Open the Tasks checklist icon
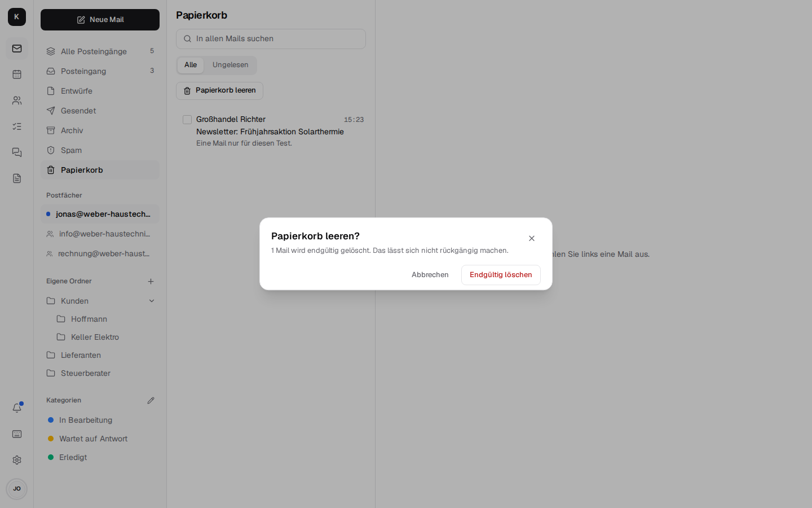 (x=17, y=126)
